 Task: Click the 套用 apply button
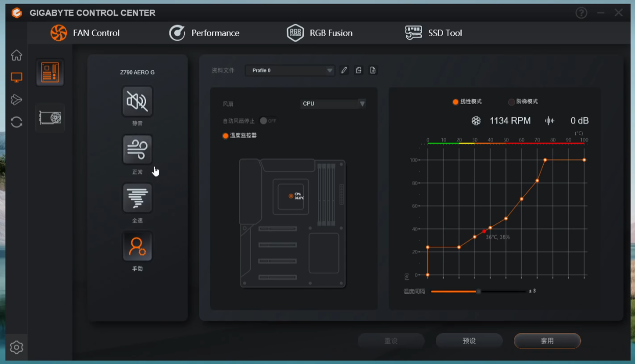(547, 341)
